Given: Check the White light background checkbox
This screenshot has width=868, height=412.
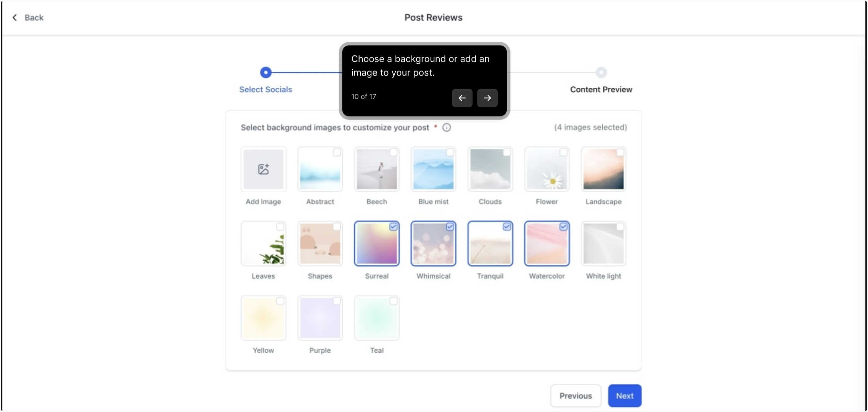Looking at the screenshot, I should 620,227.
